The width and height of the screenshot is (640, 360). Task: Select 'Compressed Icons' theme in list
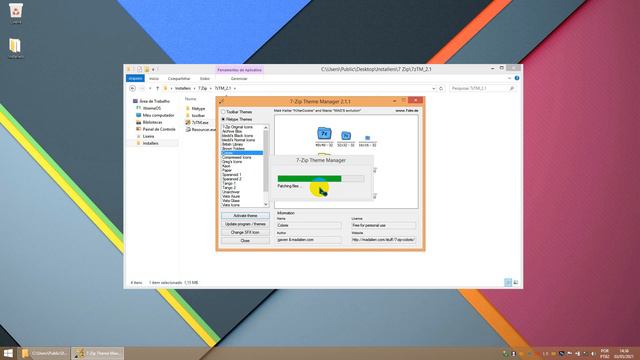pos(237,157)
